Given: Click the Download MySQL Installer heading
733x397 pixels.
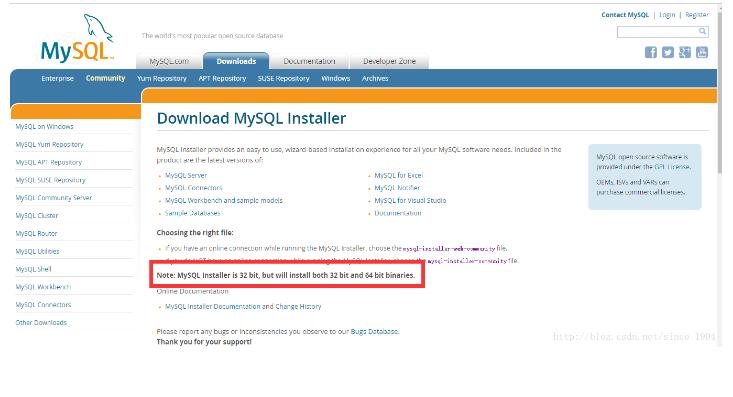Looking at the screenshot, I should coord(252,118).
